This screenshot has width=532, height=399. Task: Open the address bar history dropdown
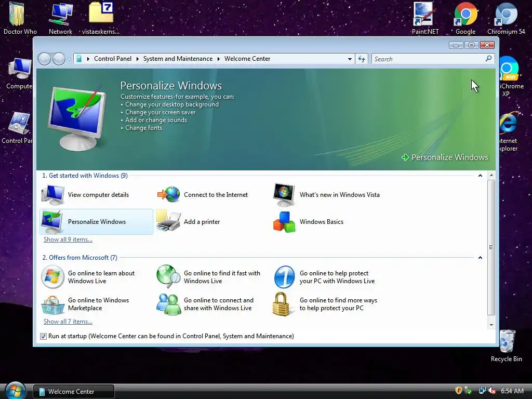tap(350, 59)
